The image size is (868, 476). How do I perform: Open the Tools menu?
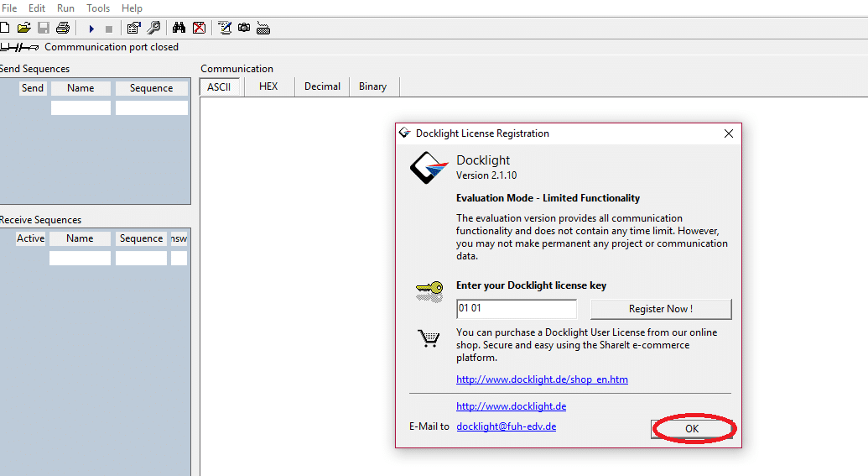point(98,8)
